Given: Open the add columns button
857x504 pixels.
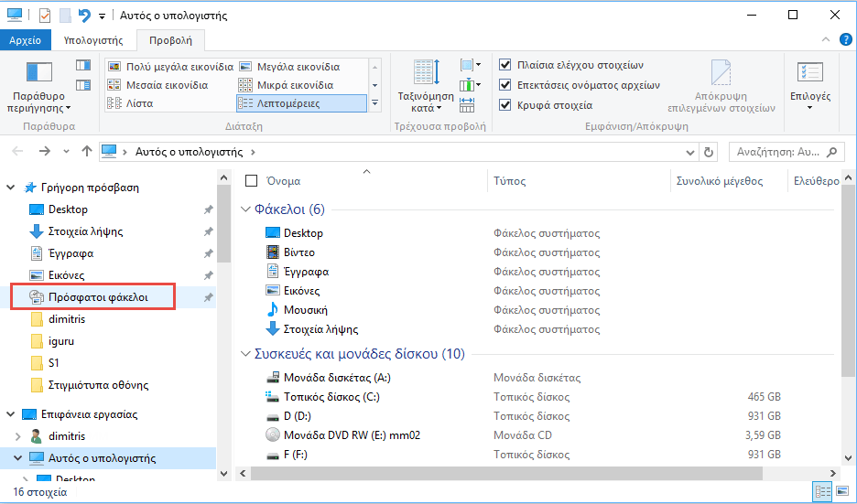Looking at the screenshot, I should tap(470, 85).
